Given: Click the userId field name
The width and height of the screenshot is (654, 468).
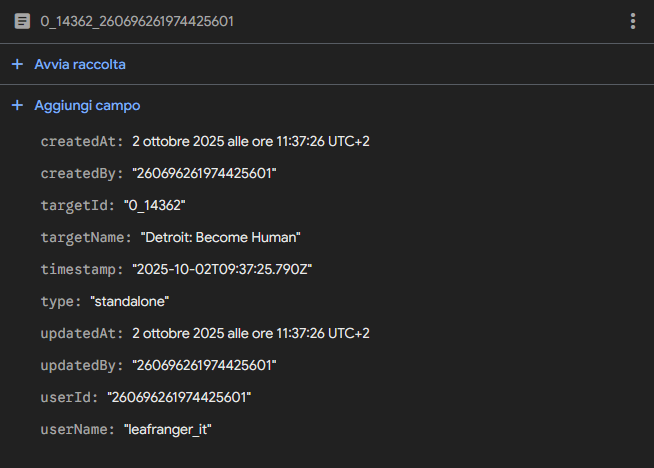Looking at the screenshot, I should click(x=69, y=398).
